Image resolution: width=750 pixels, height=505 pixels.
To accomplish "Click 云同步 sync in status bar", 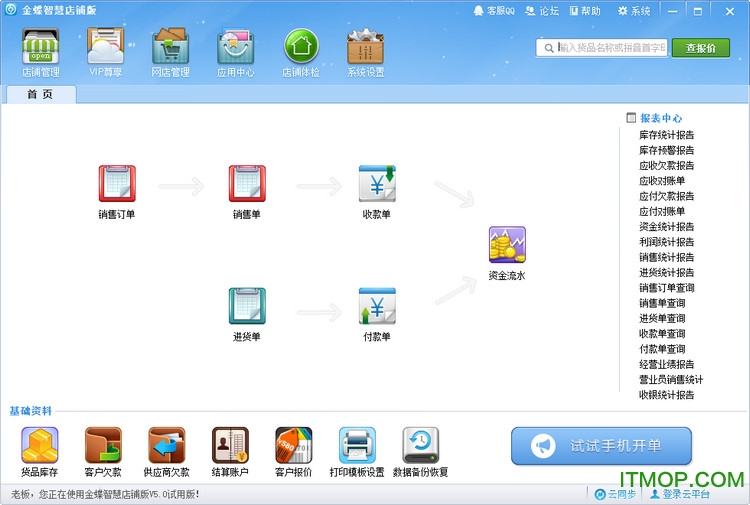I will 615,494.
